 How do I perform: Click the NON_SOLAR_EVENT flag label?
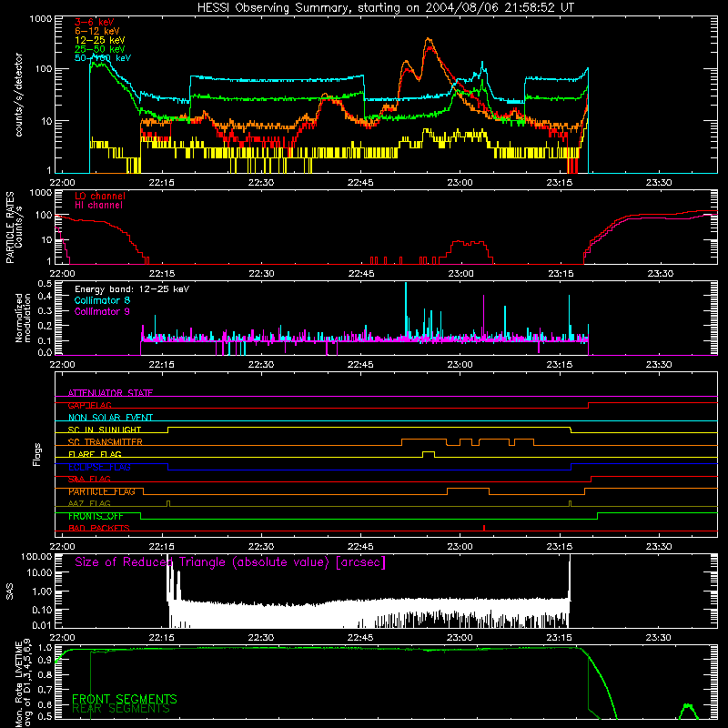(110, 418)
